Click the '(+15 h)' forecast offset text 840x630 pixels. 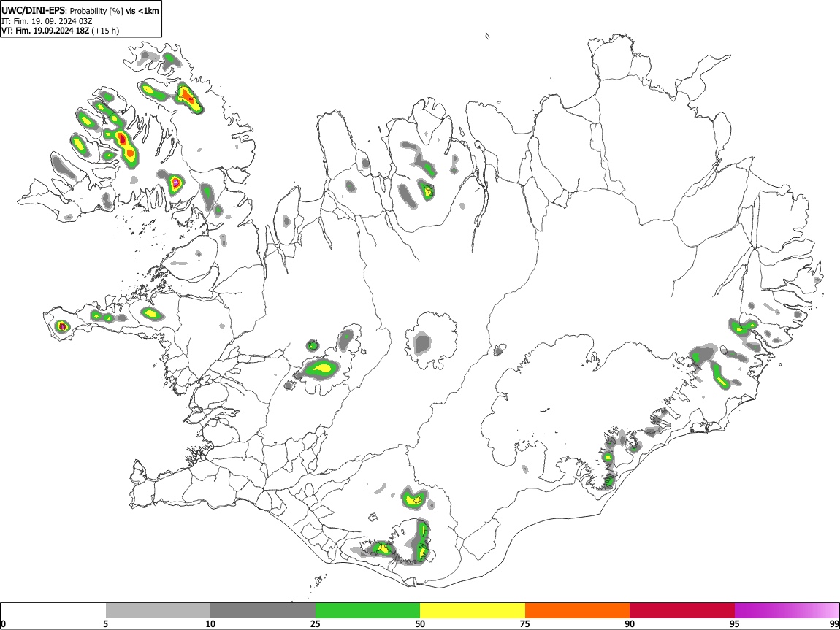click(x=105, y=31)
